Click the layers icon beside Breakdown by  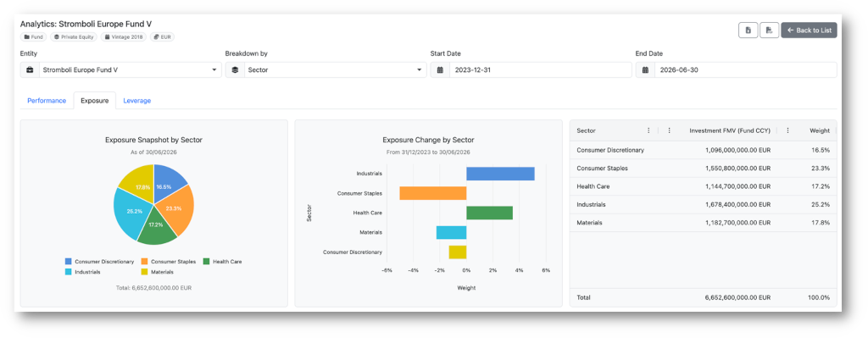click(236, 70)
